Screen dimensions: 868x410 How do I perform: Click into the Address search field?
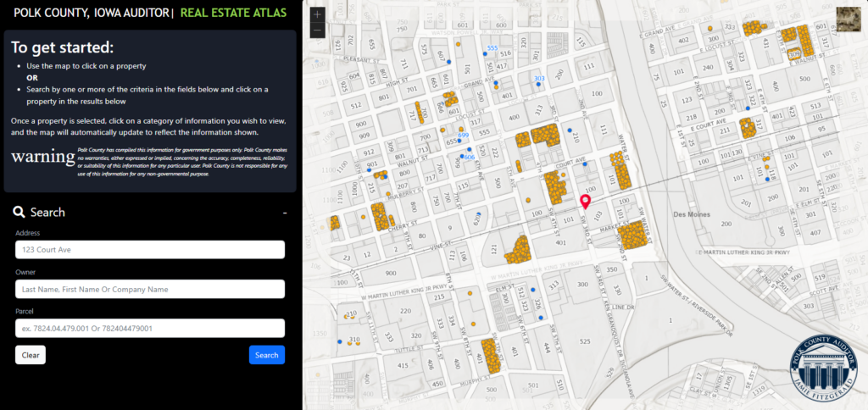[x=150, y=250]
